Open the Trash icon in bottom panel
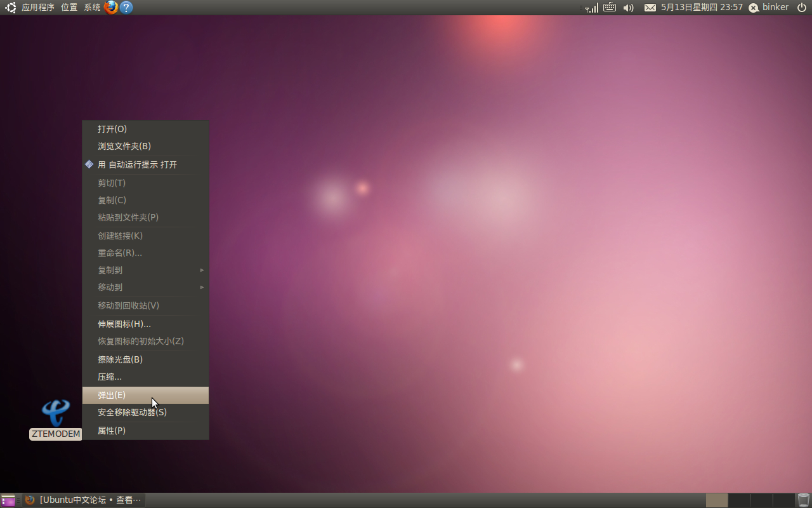812x508 pixels. click(x=804, y=500)
